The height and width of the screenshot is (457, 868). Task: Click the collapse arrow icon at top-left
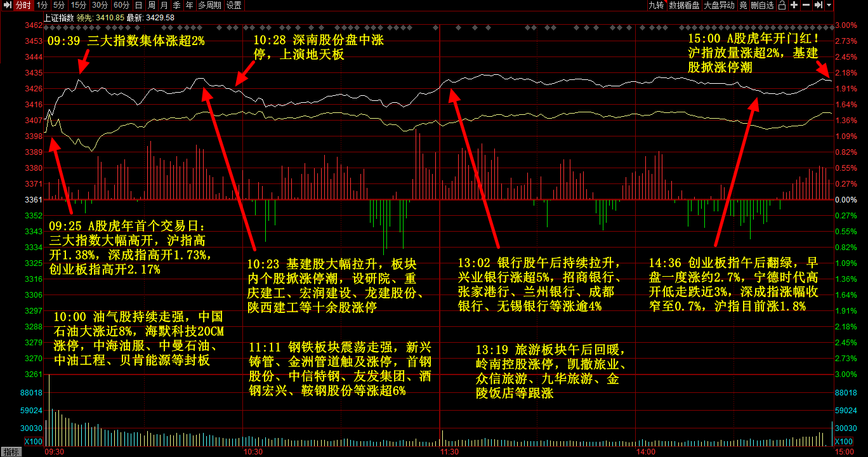(x=7, y=5)
